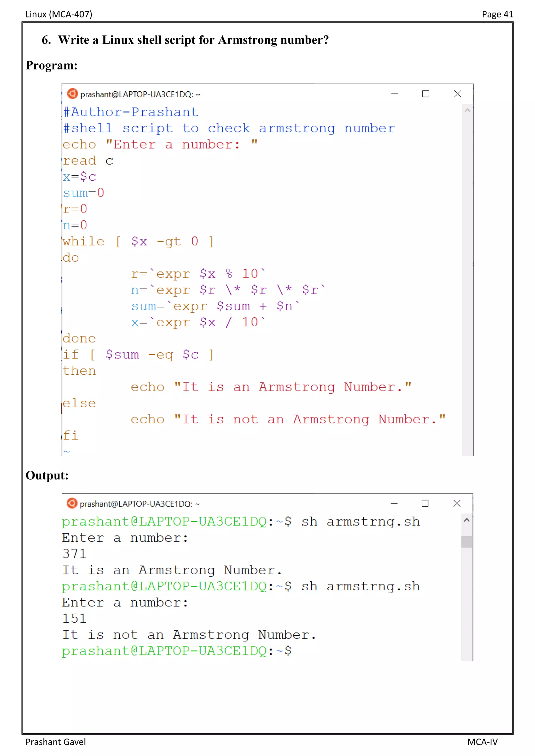Click the Ubuntu icon in the output terminal title bar
This screenshot has width=535, height=756.
pos(72,503)
